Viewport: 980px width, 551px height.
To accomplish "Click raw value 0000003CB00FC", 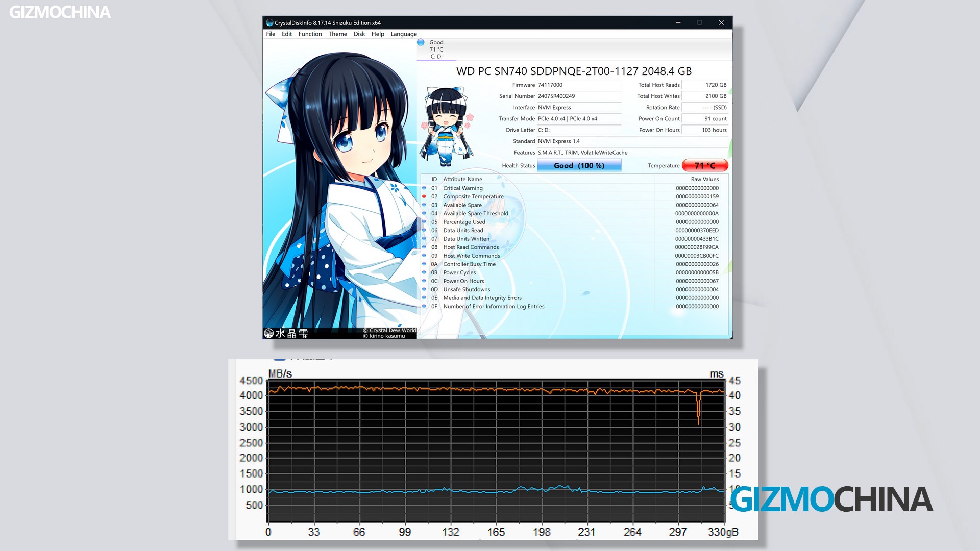I will [696, 256].
